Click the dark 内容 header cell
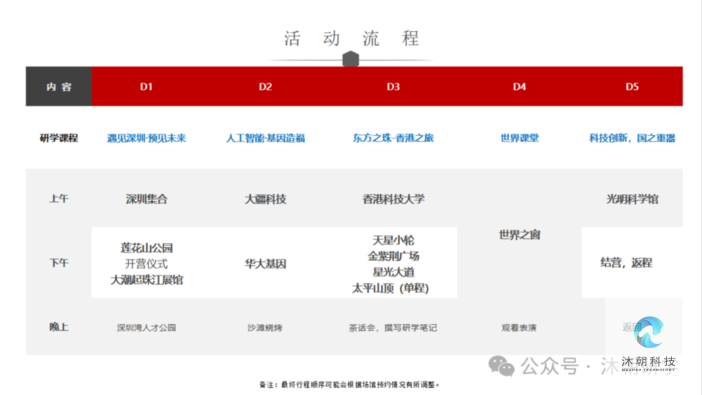Image resolution: width=702 pixels, height=395 pixels. [x=59, y=86]
